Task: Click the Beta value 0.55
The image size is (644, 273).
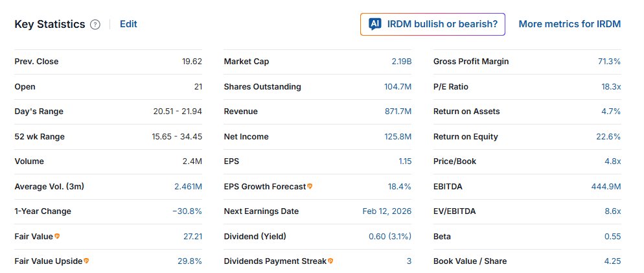Action: click(x=613, y=237)
